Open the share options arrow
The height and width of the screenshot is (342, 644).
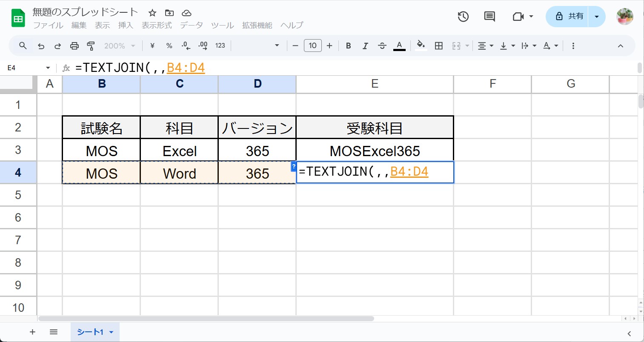597,17
